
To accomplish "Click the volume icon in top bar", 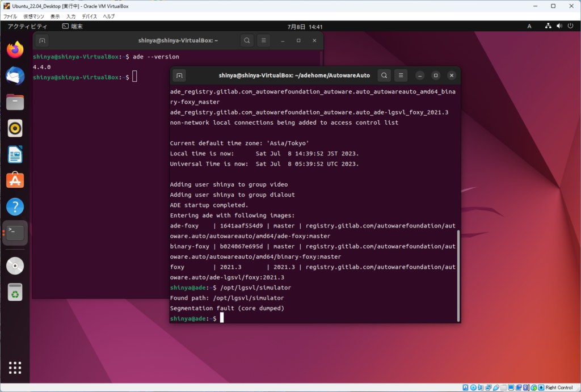I will [559, 26].
